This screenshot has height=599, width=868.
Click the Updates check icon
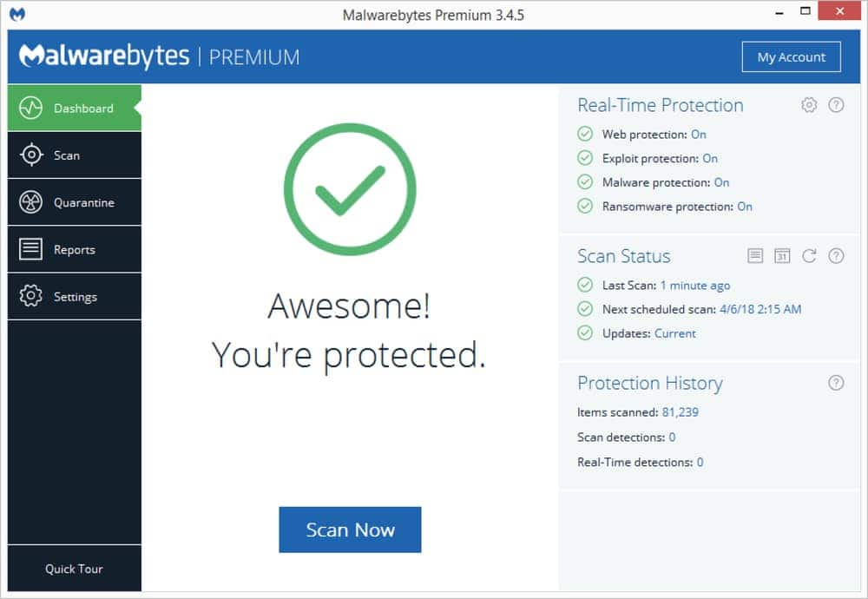pos(585,332)
